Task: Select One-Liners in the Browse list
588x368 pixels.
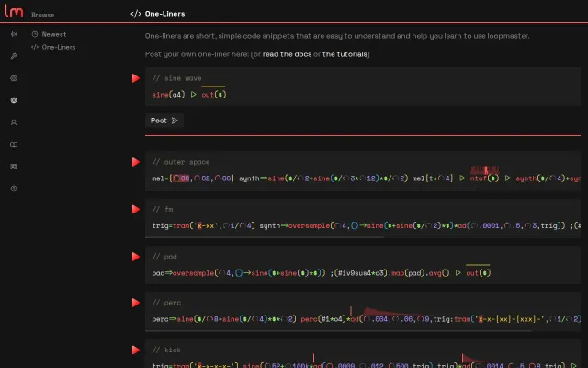Action: click(x=53, y=47)
